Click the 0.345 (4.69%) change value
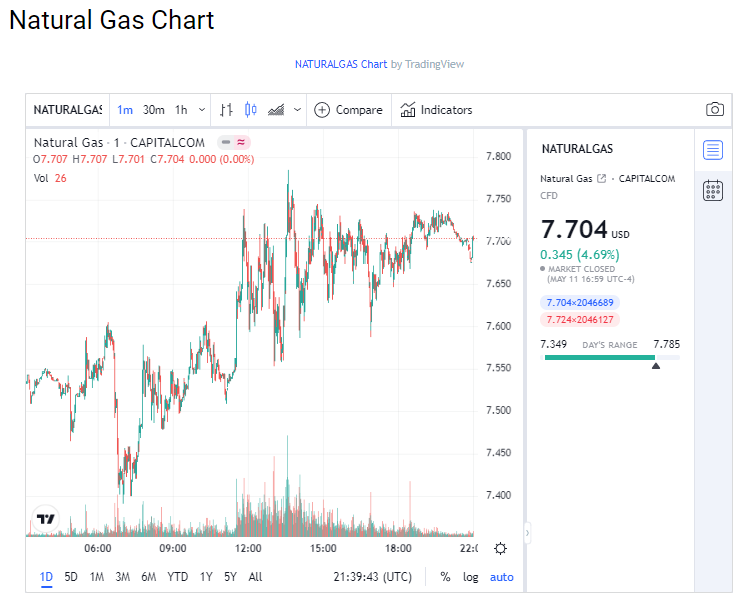This screenshot has width=746, height=608. click(579, 255)
